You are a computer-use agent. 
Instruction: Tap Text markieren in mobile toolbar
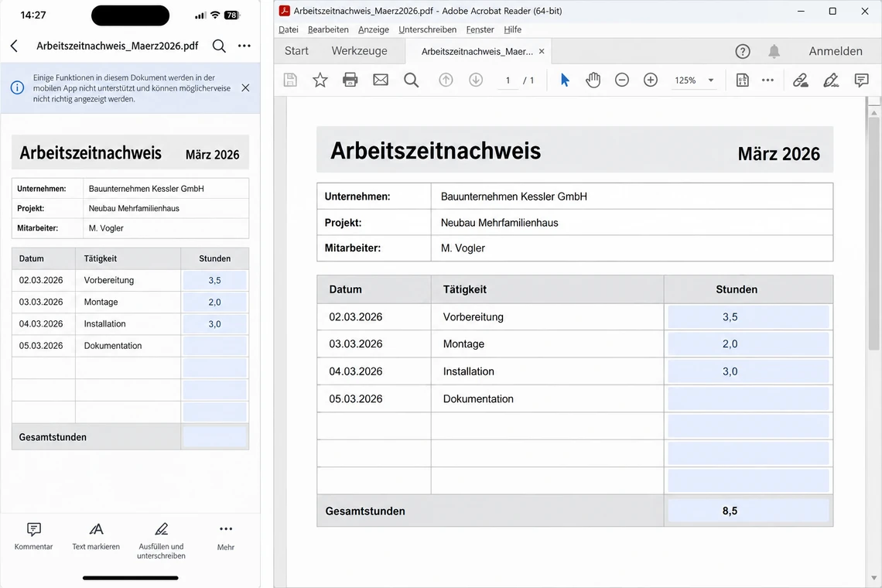point(96,537)
